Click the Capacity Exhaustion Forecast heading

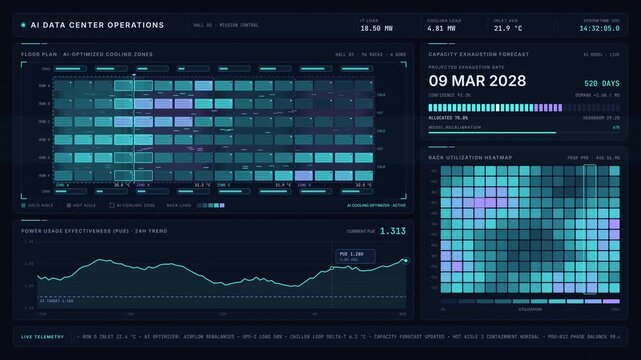click(x=478, y=54)
